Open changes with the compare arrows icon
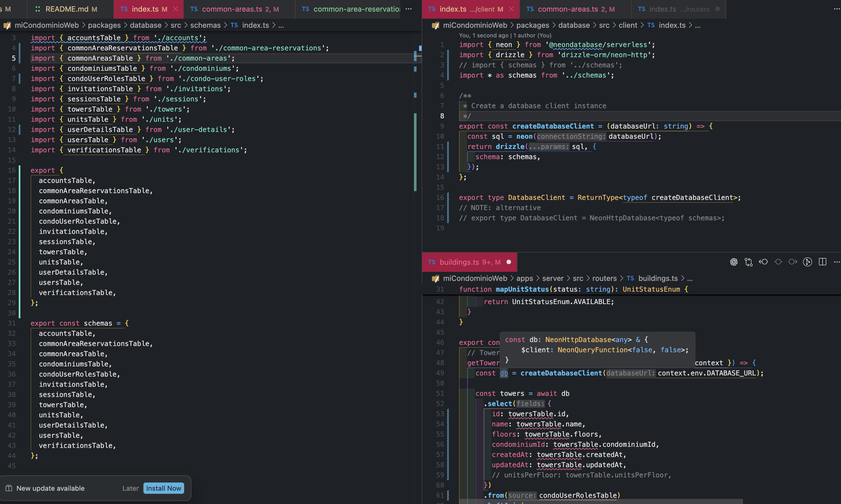This screenshot has width=841, height=504. tap(749, 262)
